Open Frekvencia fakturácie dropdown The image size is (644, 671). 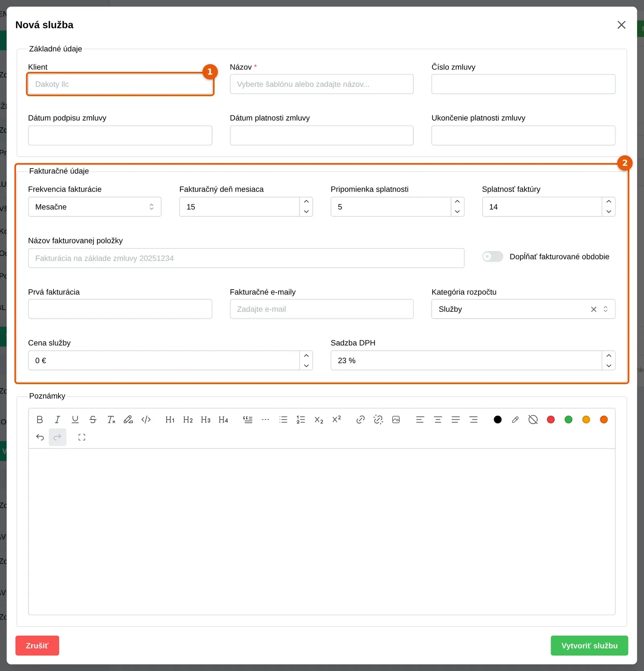(95, 207)
